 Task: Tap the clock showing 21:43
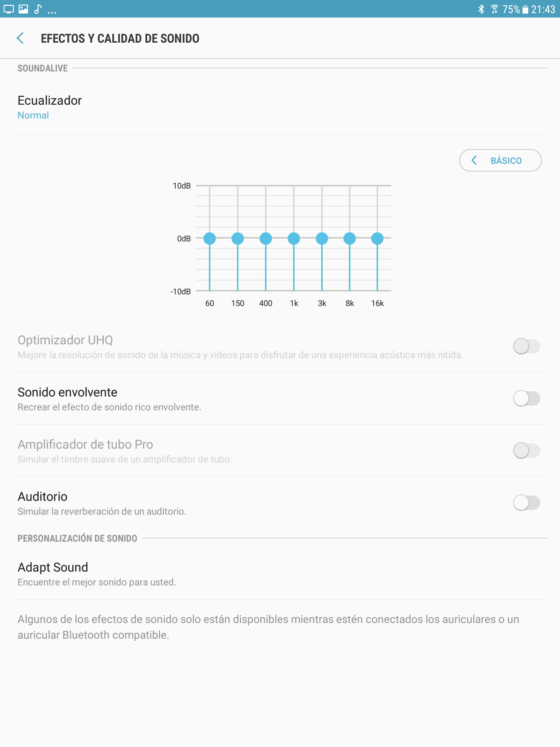(x=543, y=9)
